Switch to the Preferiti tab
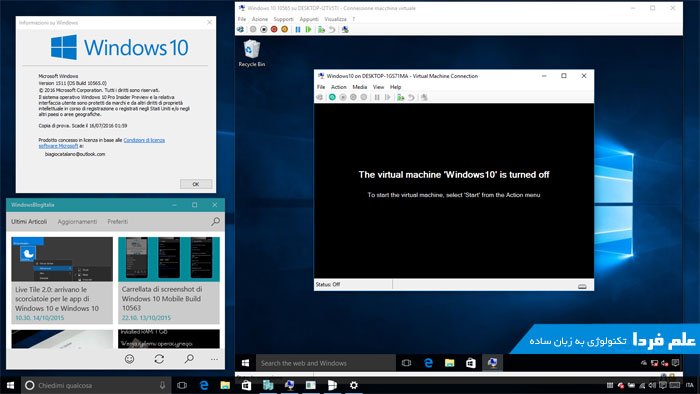This screenshot has width=700, height=394. tap(117, 221)
